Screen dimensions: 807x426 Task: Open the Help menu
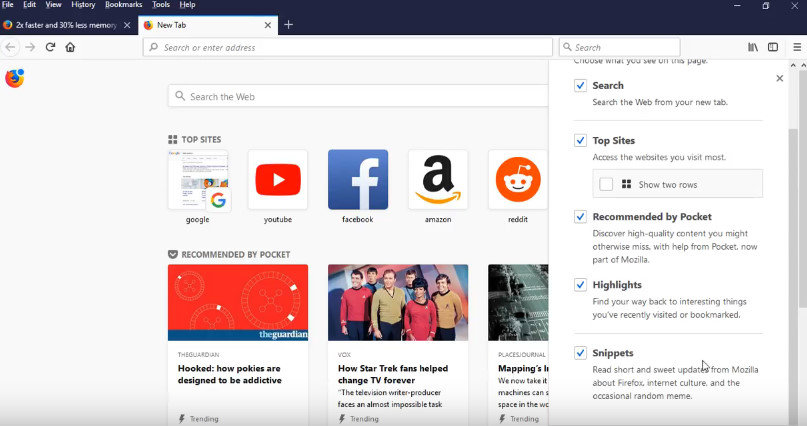point(187,5)
